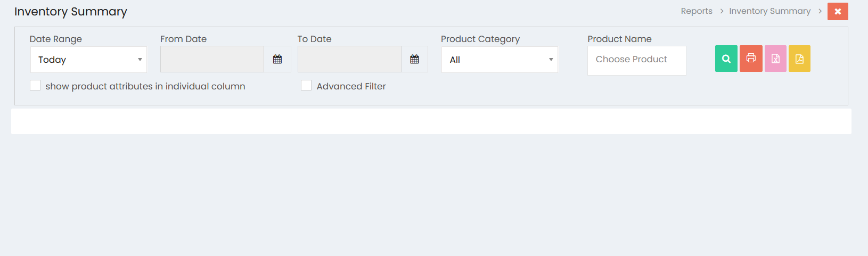Enable show product attributes in individual column
The height and width of the screenshot is (256, 868).
[35, 85]
